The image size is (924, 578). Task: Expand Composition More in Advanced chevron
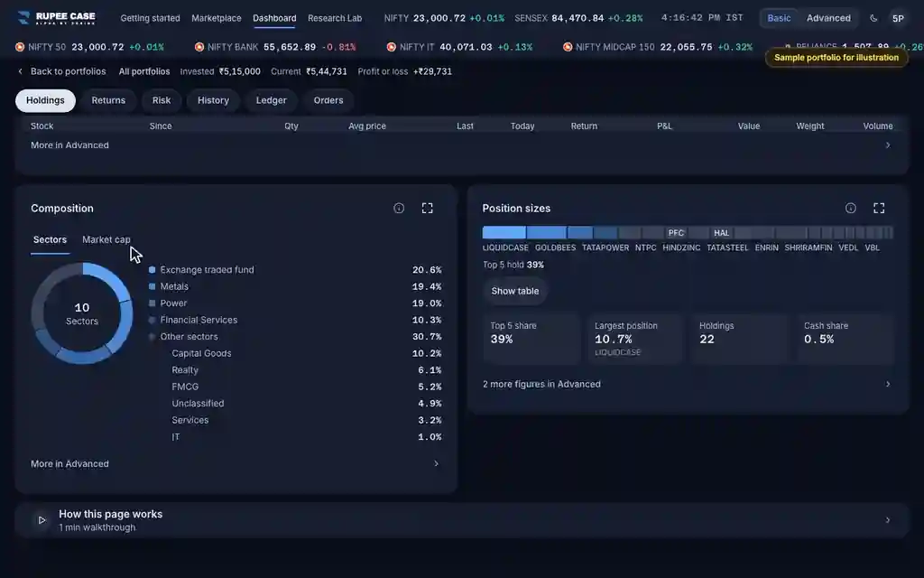(x=436, y=463)
